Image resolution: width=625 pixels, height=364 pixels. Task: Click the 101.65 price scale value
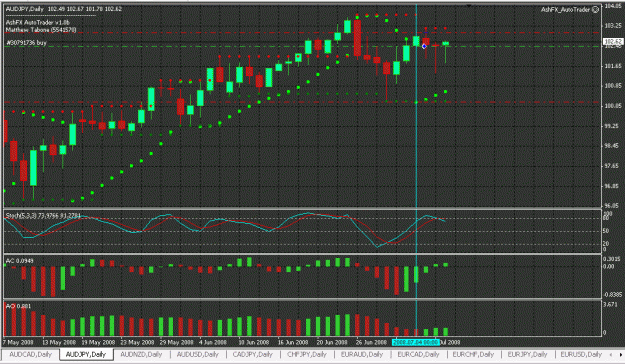(x=613, y=66)
